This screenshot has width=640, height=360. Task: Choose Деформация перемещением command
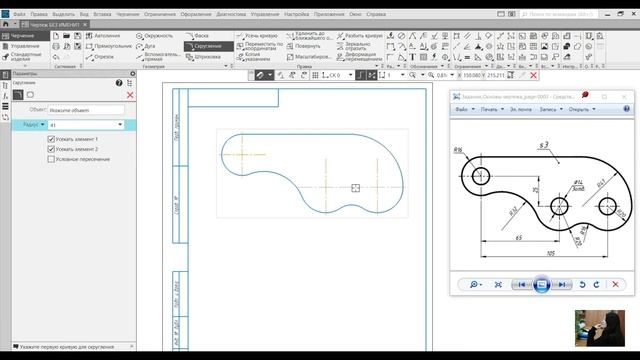coord(360,56)
